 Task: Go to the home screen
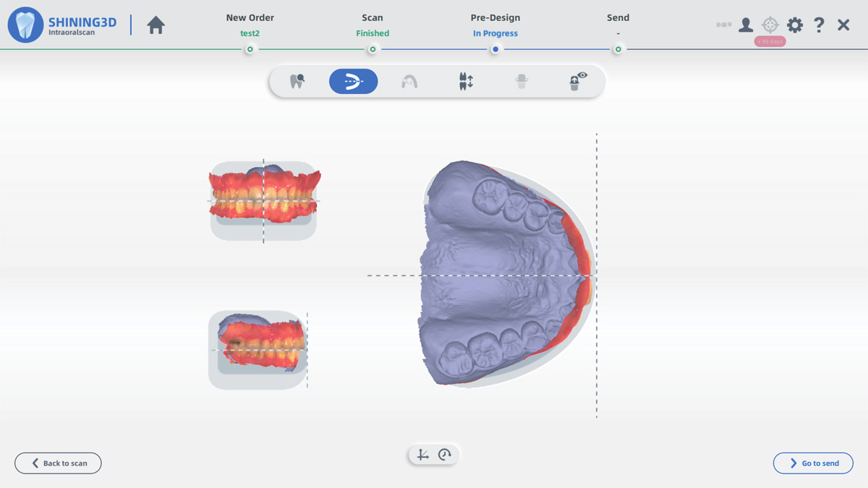(156, 25)
